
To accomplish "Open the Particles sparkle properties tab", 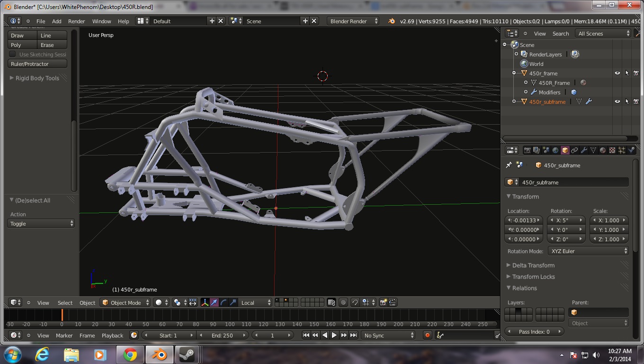I will click(x=622, y=150).
